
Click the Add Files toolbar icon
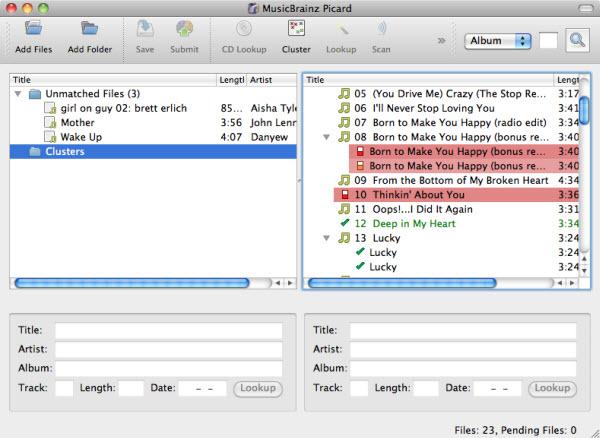[x=34, y=30]
